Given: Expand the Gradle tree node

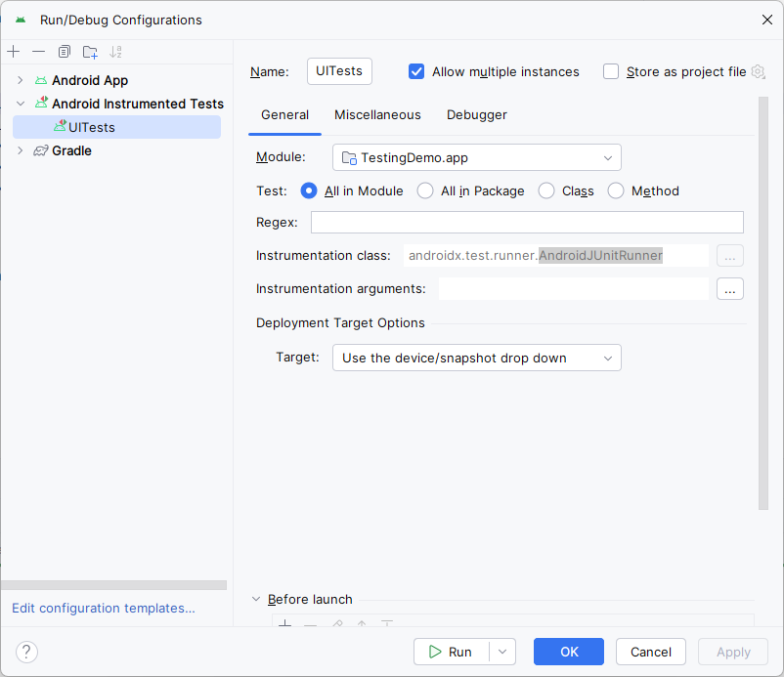Looking at the screenshot, I should pos(20,150).
